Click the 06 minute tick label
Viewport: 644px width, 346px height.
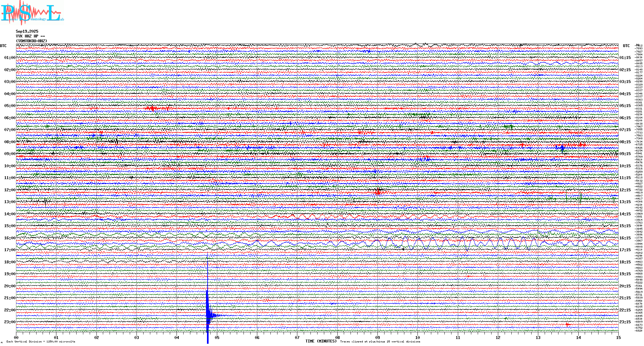pos(257,338)
